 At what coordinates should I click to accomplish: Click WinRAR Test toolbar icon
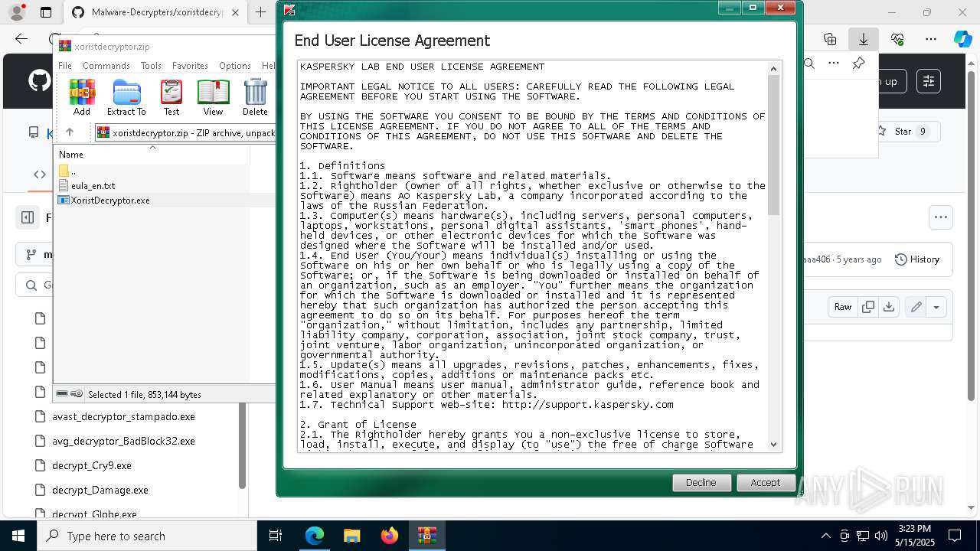[x=171, y=98]
